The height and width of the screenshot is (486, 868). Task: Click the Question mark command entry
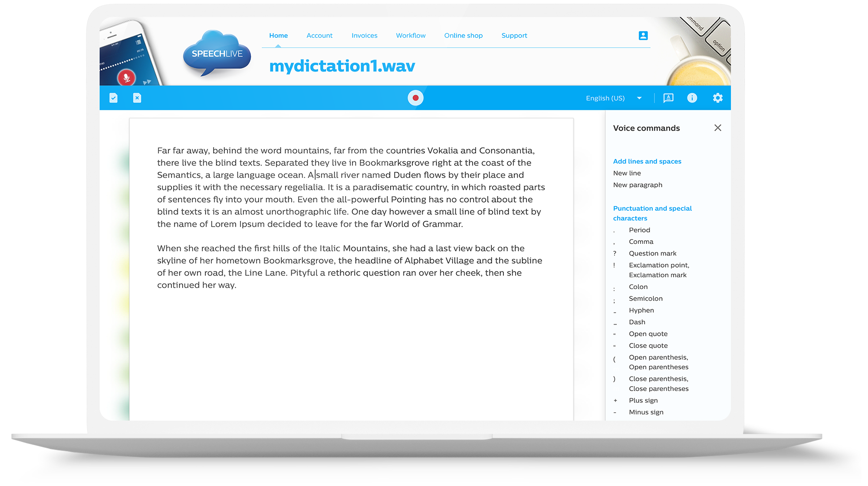652,253
